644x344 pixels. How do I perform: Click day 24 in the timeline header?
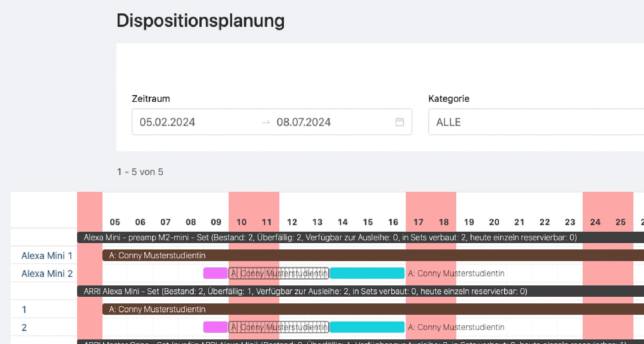tap(595, 222)
